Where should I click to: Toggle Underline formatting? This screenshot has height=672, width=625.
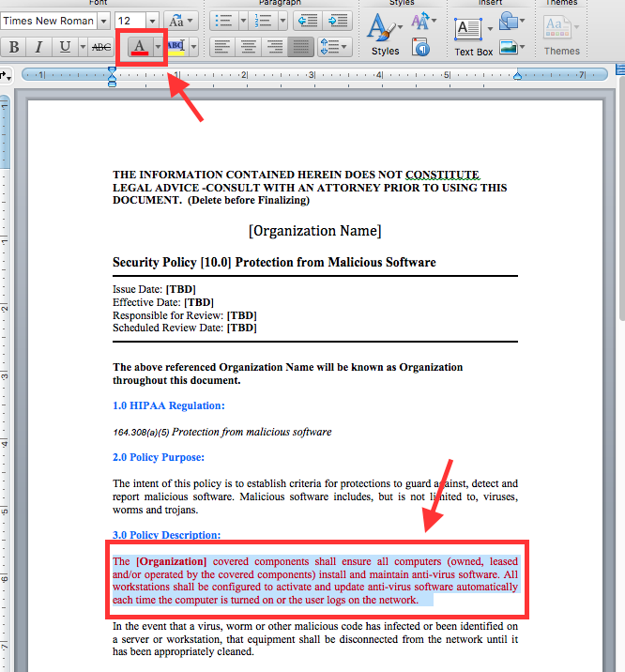(65, 47)
